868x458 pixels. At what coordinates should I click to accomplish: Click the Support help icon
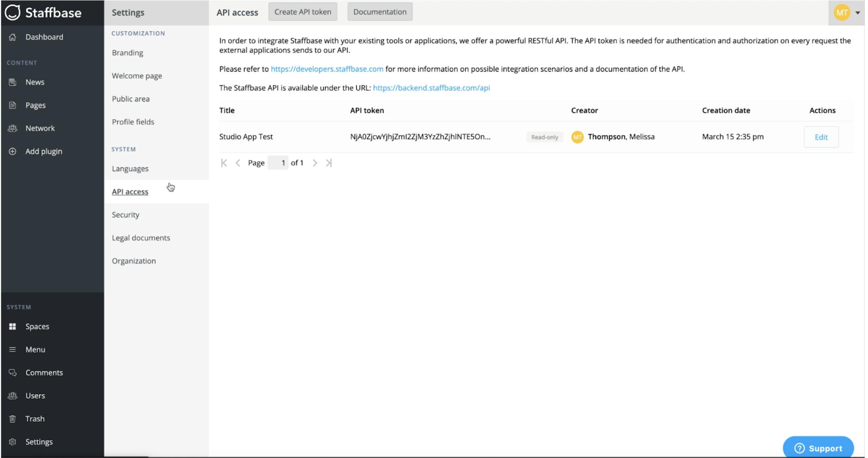[800, 448]
